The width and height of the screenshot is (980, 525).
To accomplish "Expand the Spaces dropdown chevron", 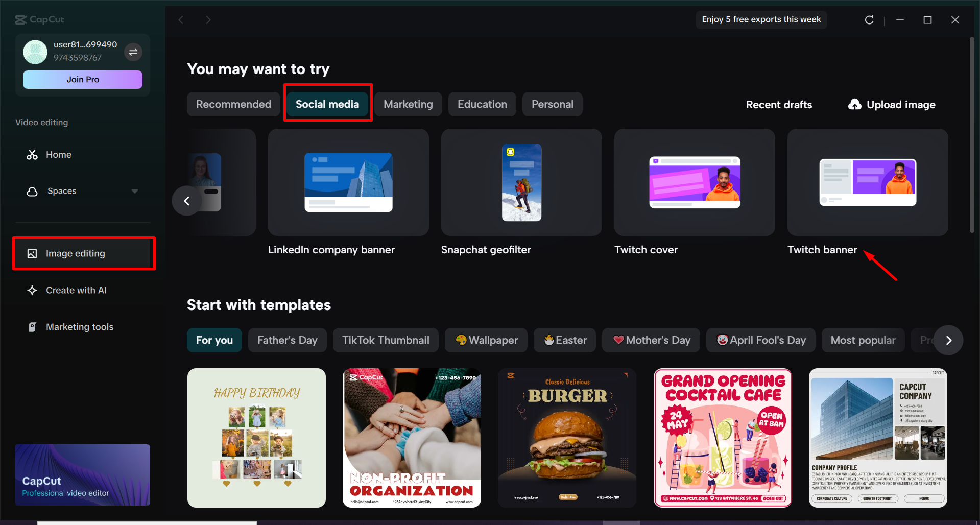I will tap(135, 191).
